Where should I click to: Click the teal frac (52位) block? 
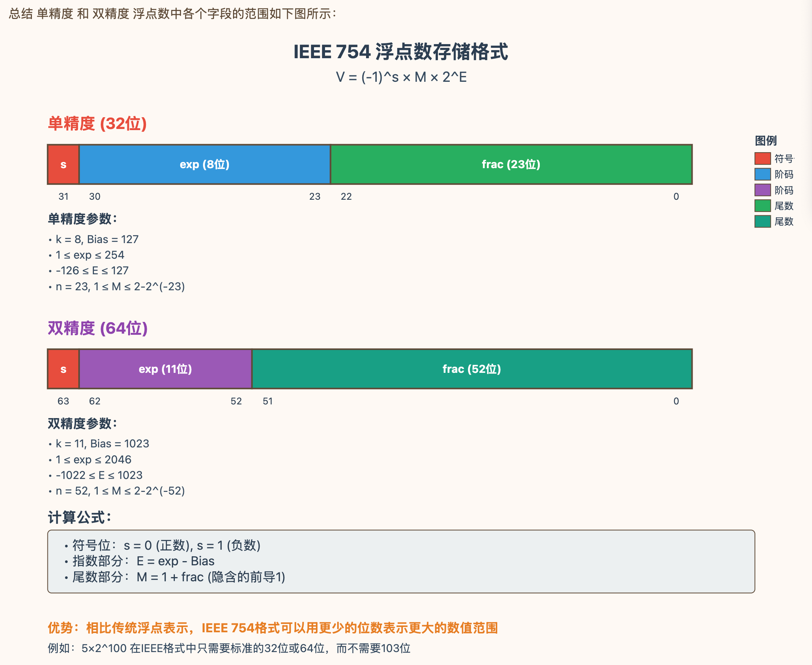[472, 369]
